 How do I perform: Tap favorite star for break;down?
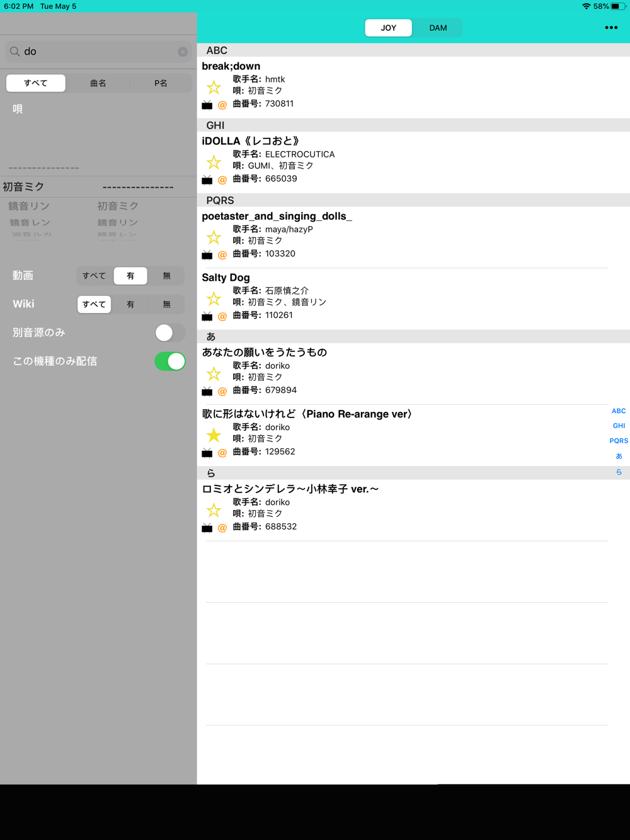tap(214, 88)
